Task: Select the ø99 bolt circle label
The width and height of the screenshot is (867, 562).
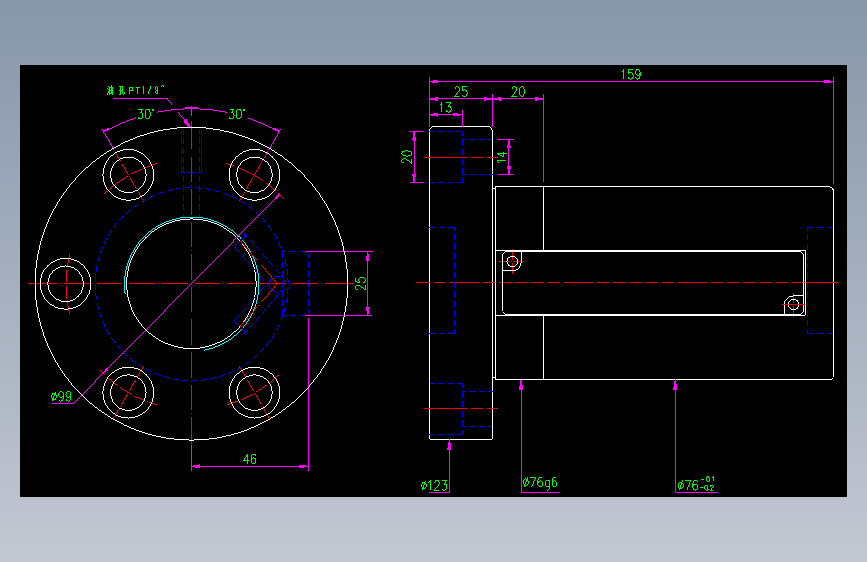Action: (61, 397)
